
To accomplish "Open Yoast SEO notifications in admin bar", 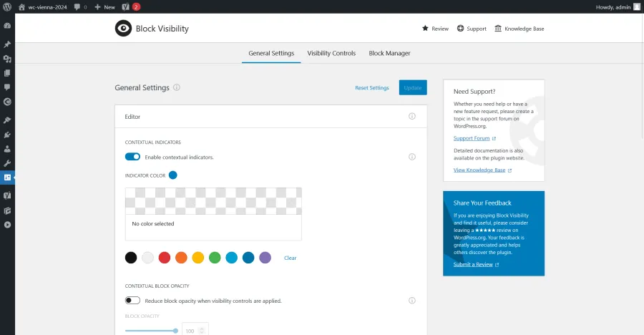I will [131, 7].
